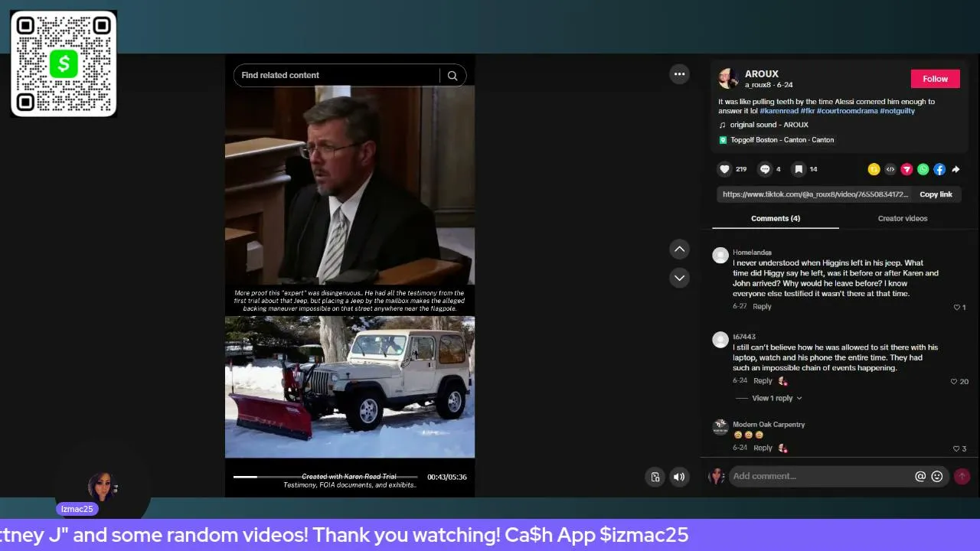Open the #courtroomdrama hashtag

[848, 111]
